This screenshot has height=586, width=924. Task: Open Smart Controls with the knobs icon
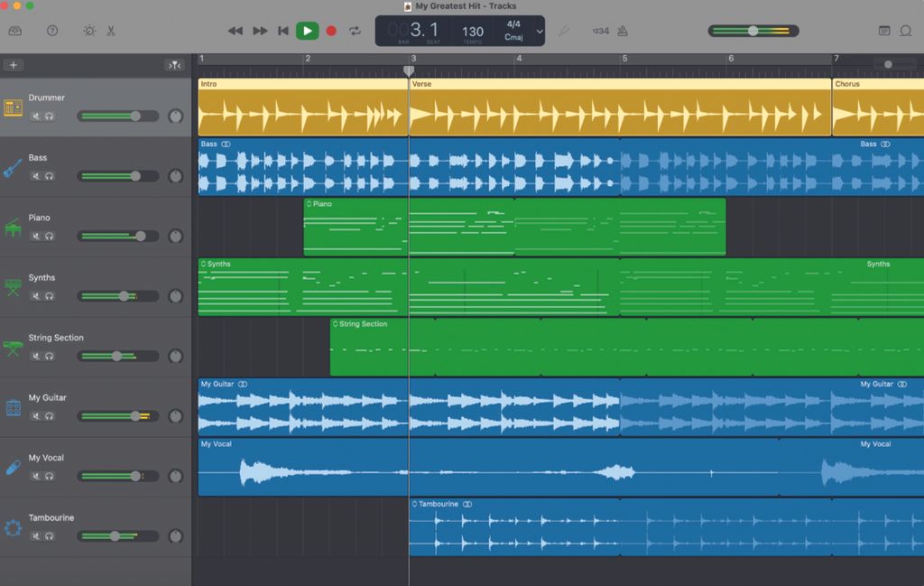(x=88, y=30)
